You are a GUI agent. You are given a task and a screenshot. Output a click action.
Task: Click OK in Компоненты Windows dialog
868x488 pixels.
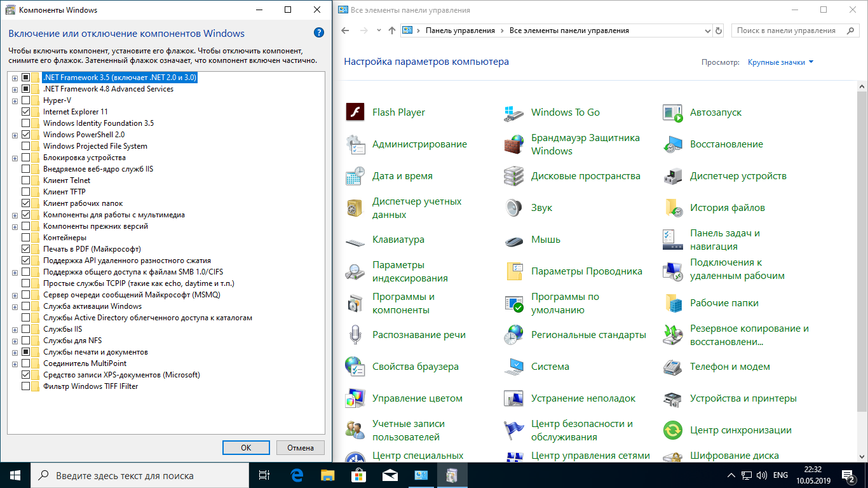[246, 447]
